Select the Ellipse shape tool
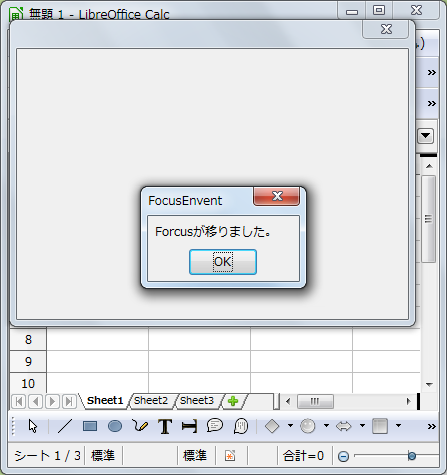447x475 pixels. tap(115, 426)
